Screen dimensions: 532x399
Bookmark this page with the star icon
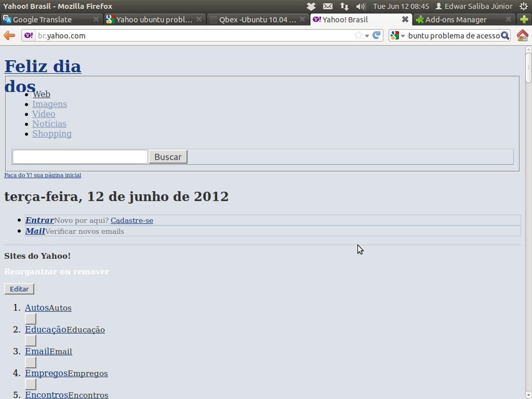coord(358,35)
